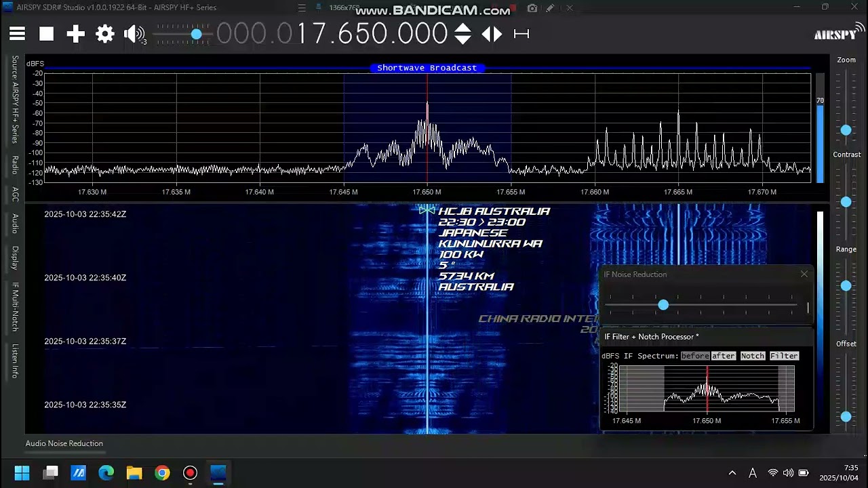Click the Bandicam camera screenshot icon
The image size is (868, 488).
(532, 8)
